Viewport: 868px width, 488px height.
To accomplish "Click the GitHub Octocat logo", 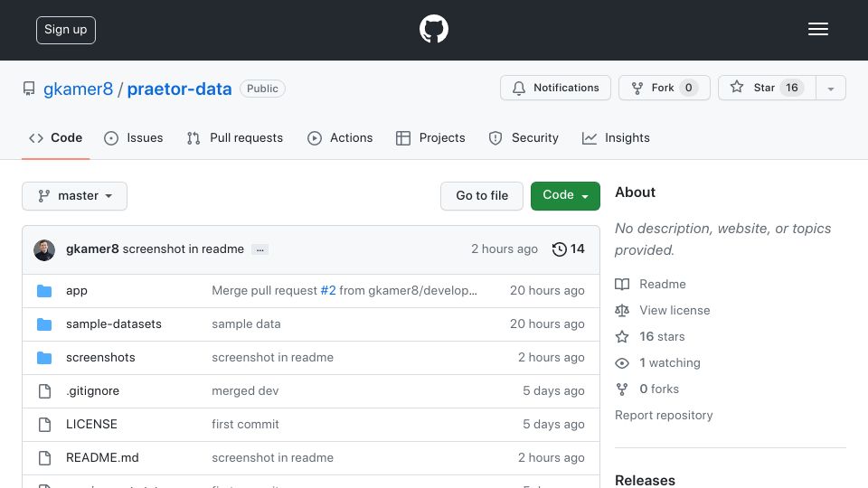I will 433,29.
